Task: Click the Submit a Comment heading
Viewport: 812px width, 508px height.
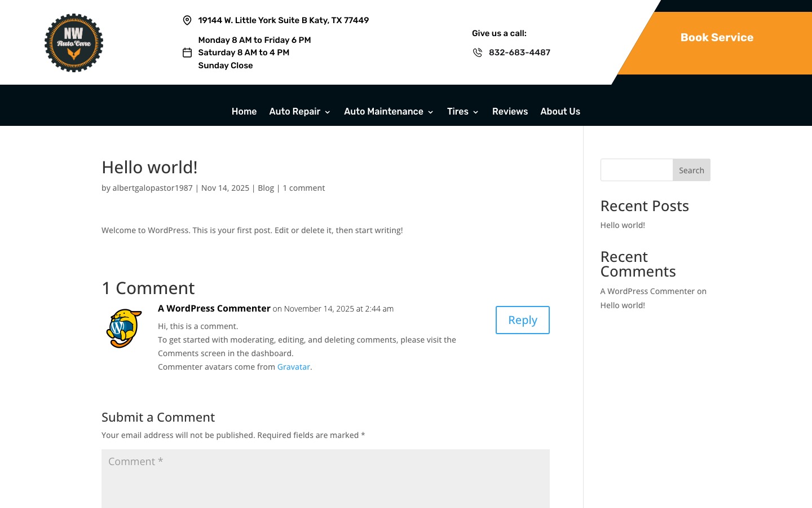Action: click(158, 417)
